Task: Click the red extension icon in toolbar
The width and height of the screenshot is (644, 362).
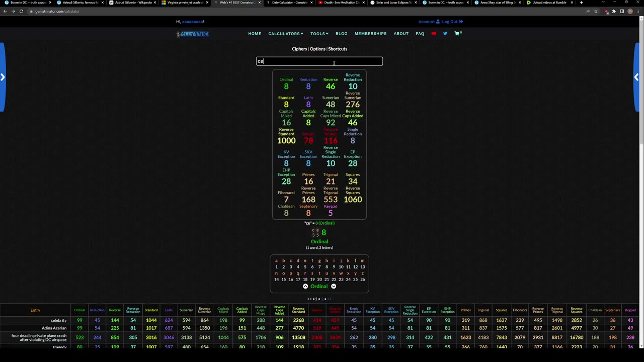Action: coord(606,11)
